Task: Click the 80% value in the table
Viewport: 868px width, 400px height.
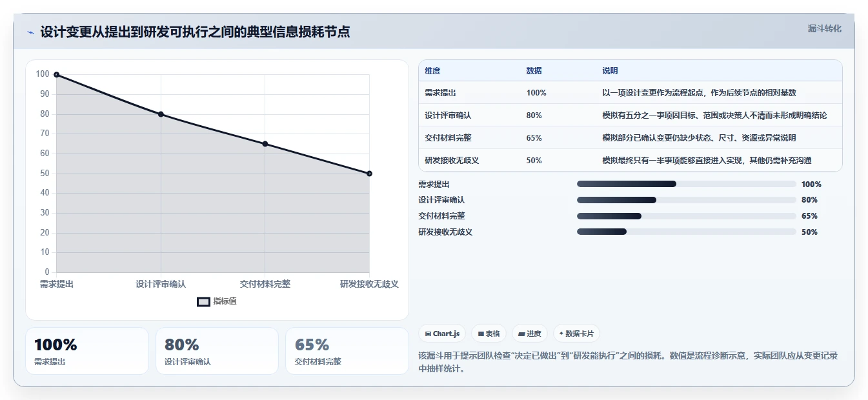Action: coord(534,115)
